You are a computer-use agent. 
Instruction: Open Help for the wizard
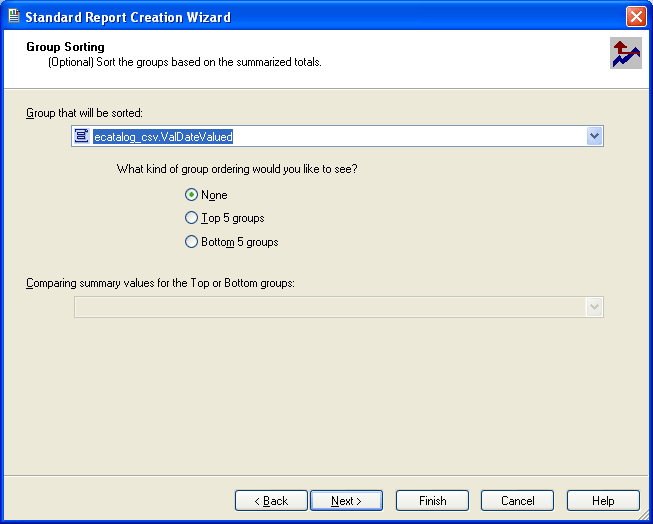coord(603,500)
